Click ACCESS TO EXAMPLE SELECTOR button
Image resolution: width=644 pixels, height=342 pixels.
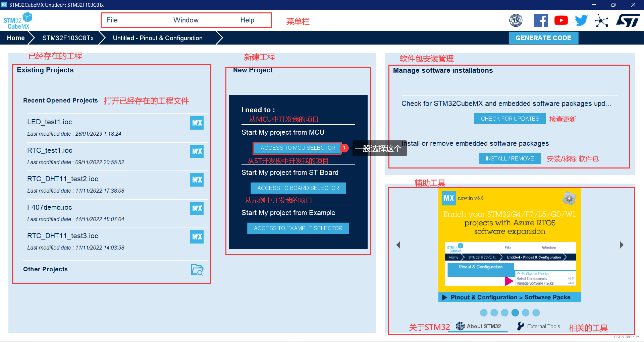298,228
